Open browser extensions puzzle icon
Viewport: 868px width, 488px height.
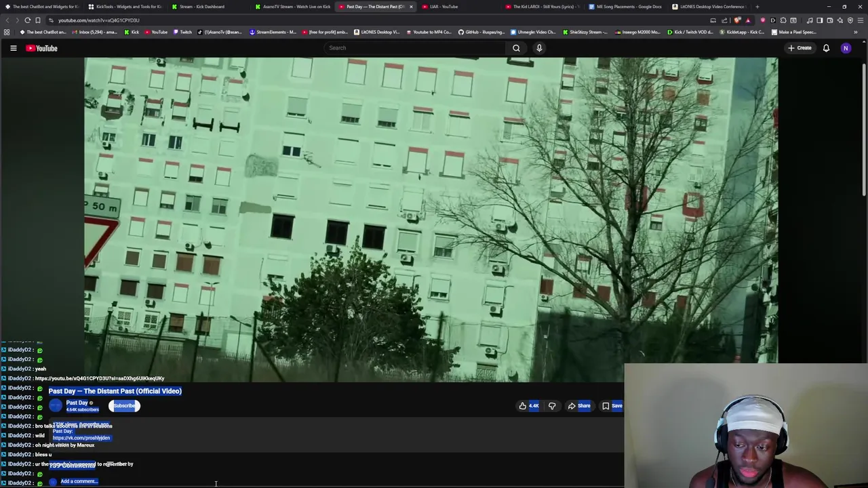(x=783, y=20)
